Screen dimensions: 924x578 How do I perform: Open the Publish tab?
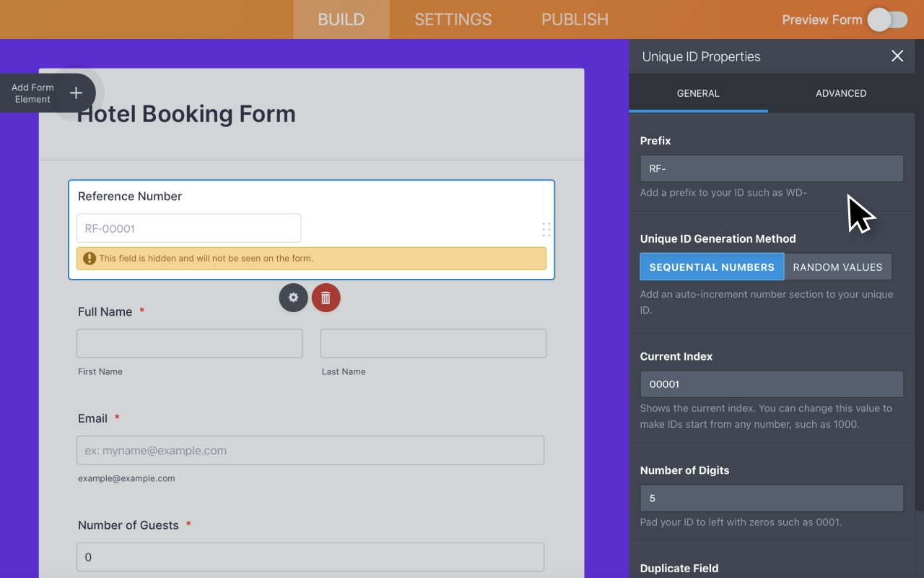575,20
